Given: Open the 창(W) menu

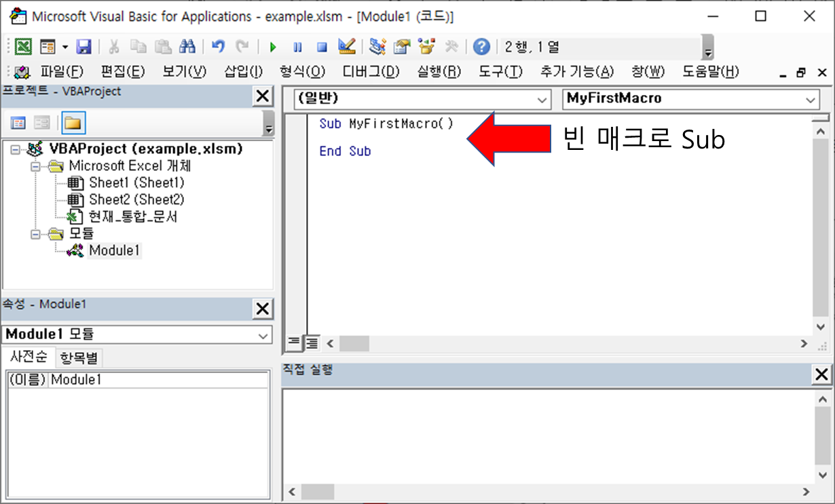Looking at the screenshot, I should pos(648,72).
